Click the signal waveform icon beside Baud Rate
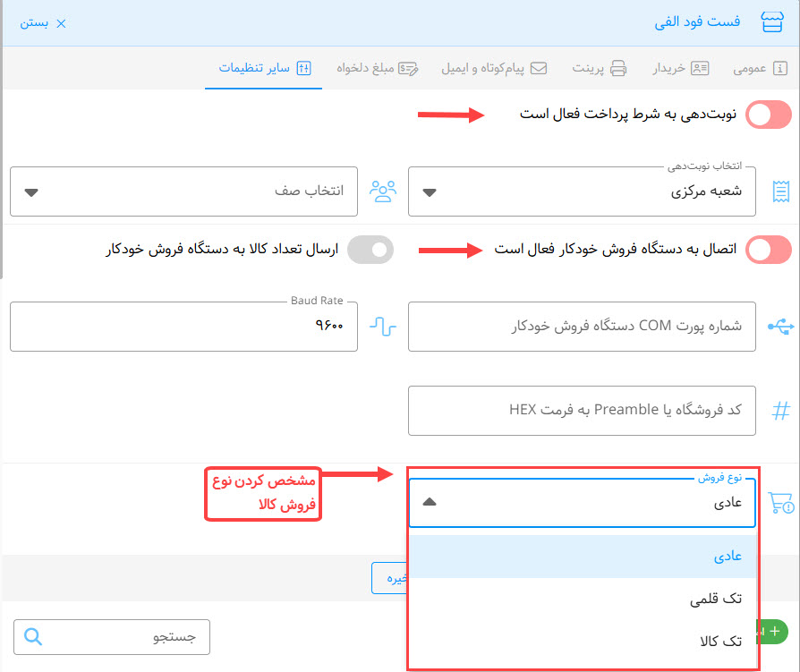This screenshot has height=672, width=800. pos(383,326)
